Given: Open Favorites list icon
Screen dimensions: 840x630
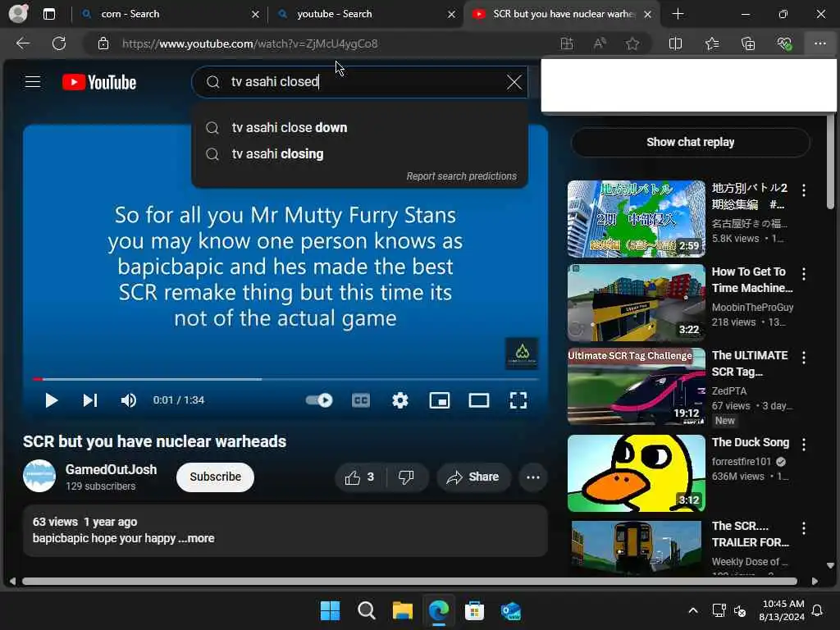Looking at the screenshot, I should point(712,43).
